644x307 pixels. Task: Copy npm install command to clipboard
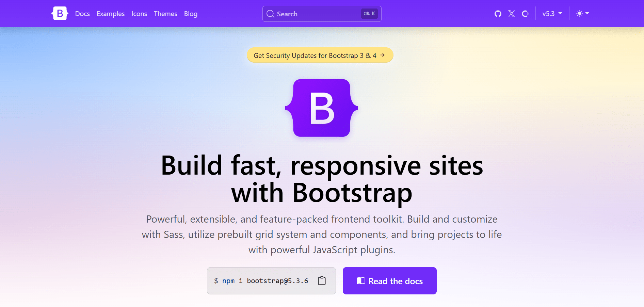[x=322, y=281]
